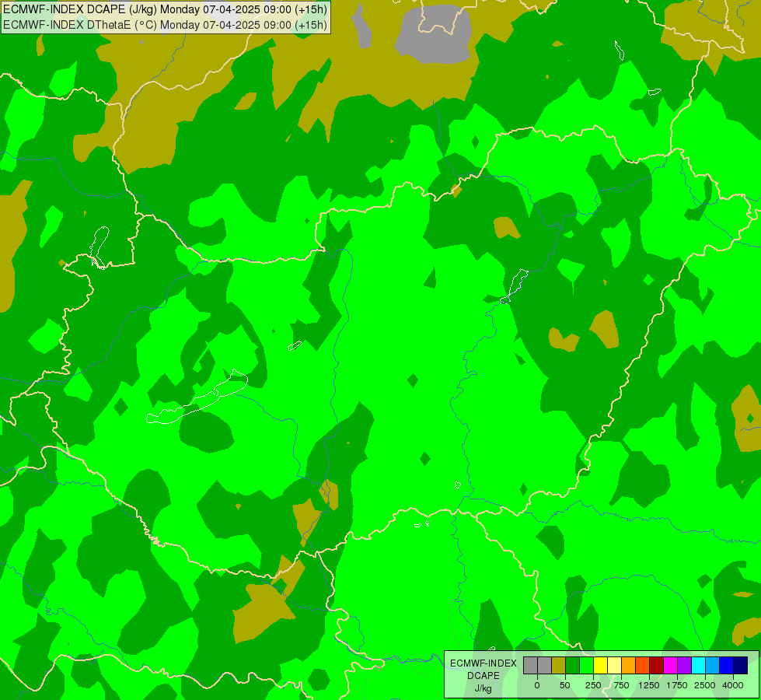Image resolution: width=761 pixels, height=700 pixels.
Task: Click the dark red legend swatch
Action: [657, 666]
